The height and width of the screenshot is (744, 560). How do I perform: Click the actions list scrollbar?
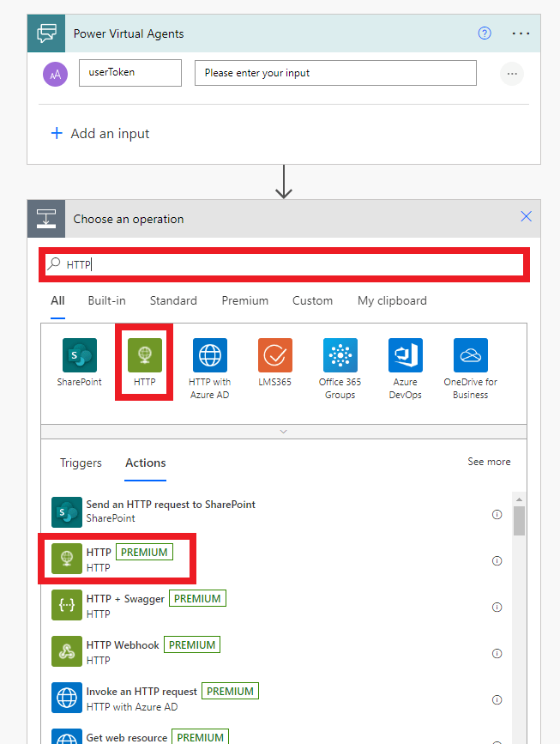[519, 522]
